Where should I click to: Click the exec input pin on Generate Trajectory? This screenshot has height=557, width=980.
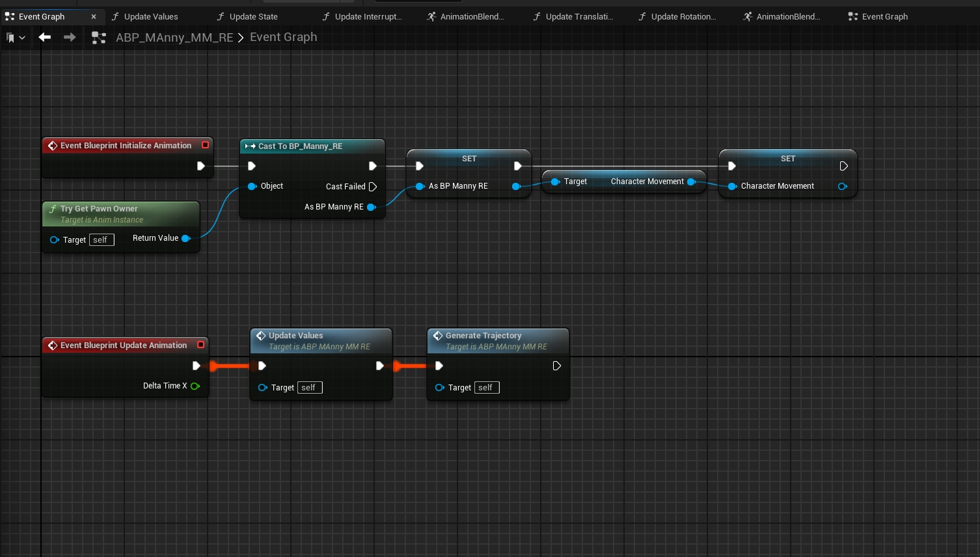[439, 366]
